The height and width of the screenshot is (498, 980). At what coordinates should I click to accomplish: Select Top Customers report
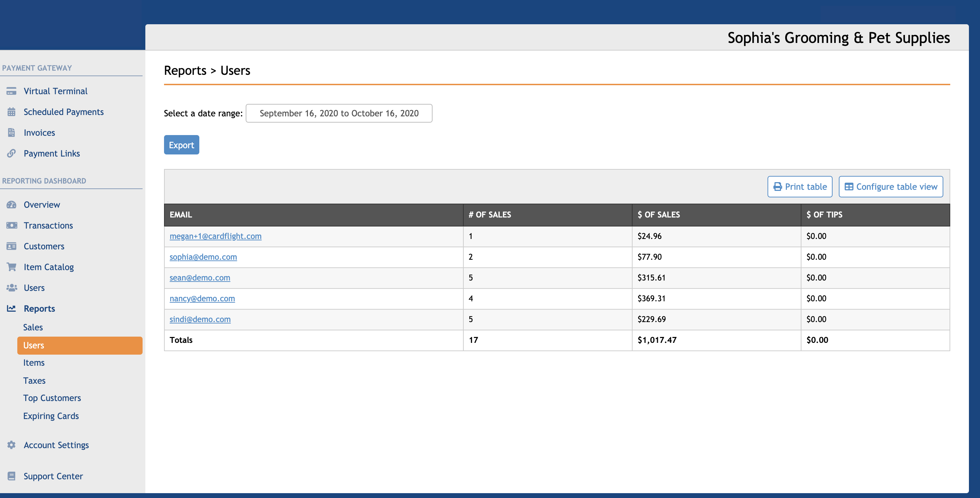pos(52,398)
